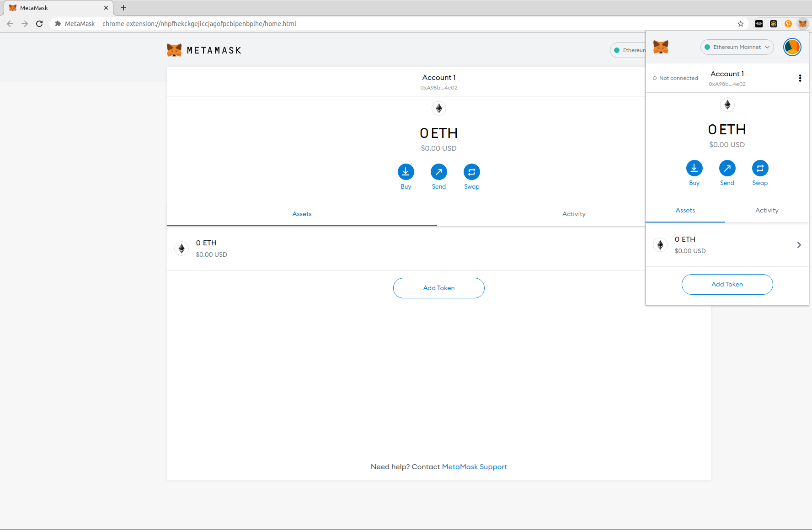The height and width of the screenshot is (530, 812).
Task: Click the yellow cube extension icon in toolbar
Action: coord(773,24)
